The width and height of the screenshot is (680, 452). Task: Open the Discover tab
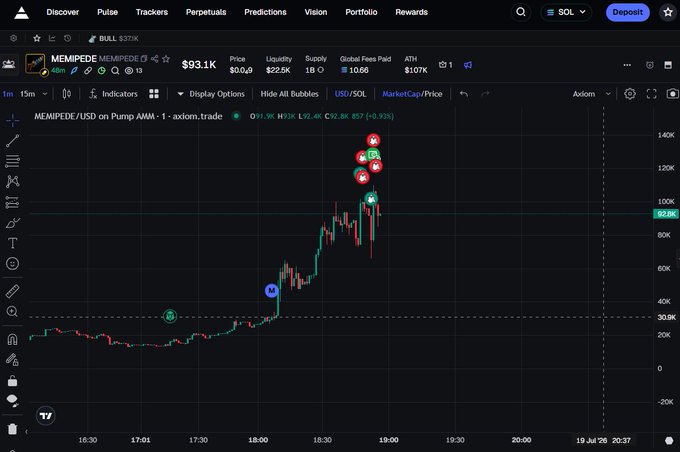point(63,12)
